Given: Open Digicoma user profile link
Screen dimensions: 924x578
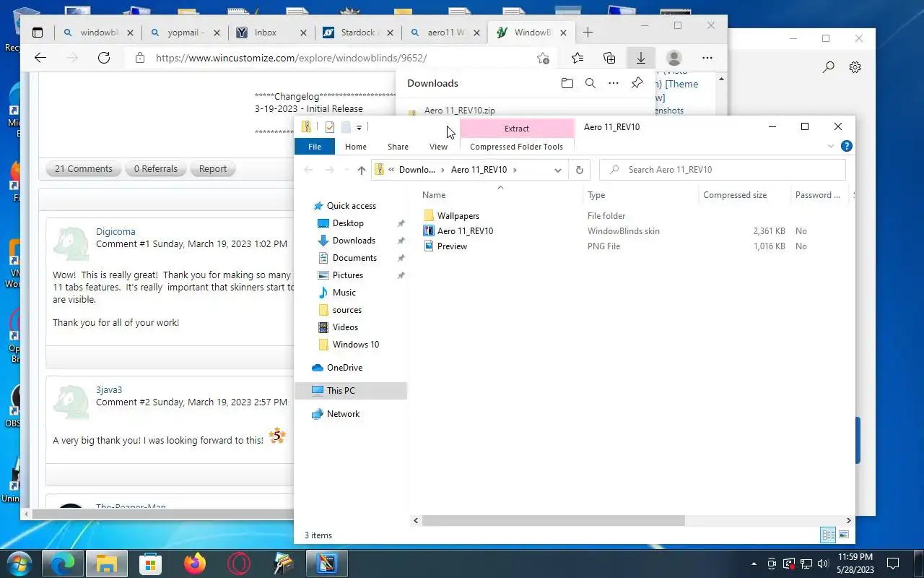Looking at the screenshot, I should coord(115,232).
